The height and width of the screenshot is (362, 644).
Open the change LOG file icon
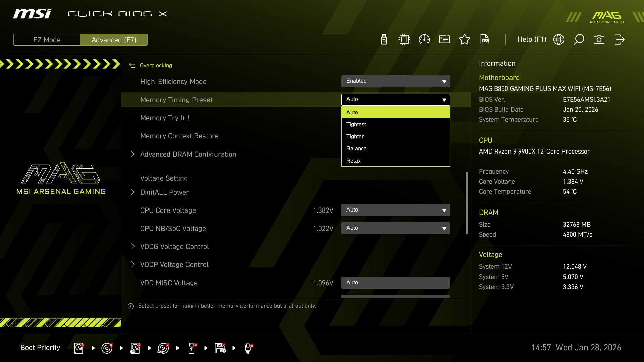pos(485,40)
